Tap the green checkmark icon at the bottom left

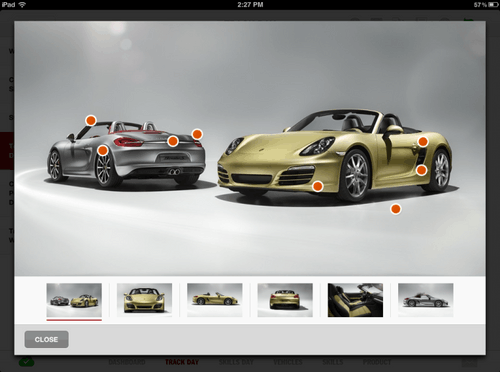26,362
